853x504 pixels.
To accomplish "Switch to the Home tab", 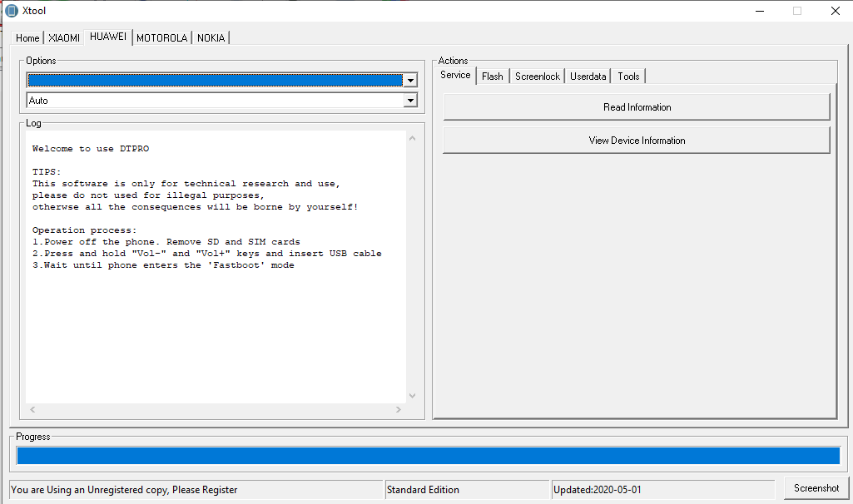I will [27, 38].
